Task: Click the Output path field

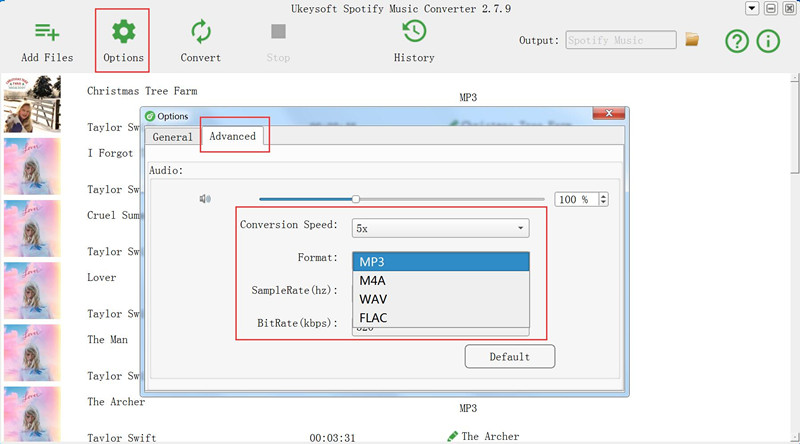Action: (621, 40)
